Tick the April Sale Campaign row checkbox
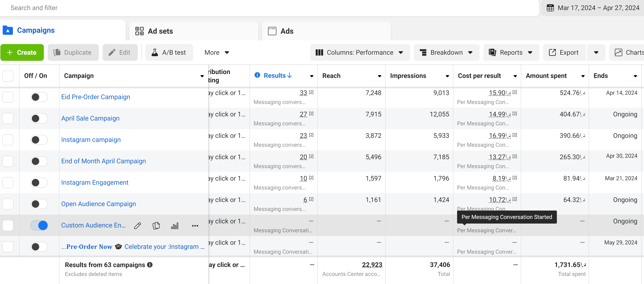Screen dimensions: 644x284 pyautogui.click(x=8, y=118)
